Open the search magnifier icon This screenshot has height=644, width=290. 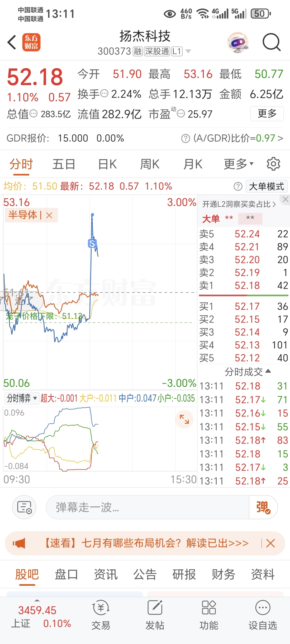[271, 42]
